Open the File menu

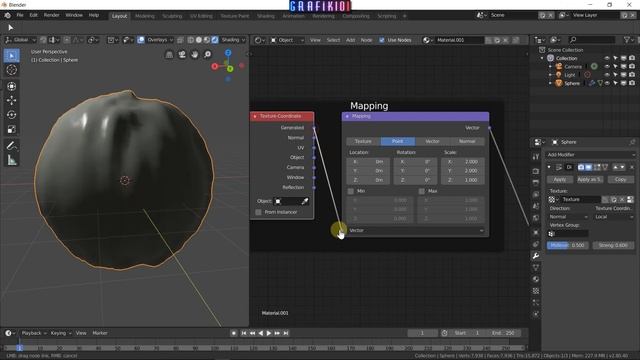20,15
